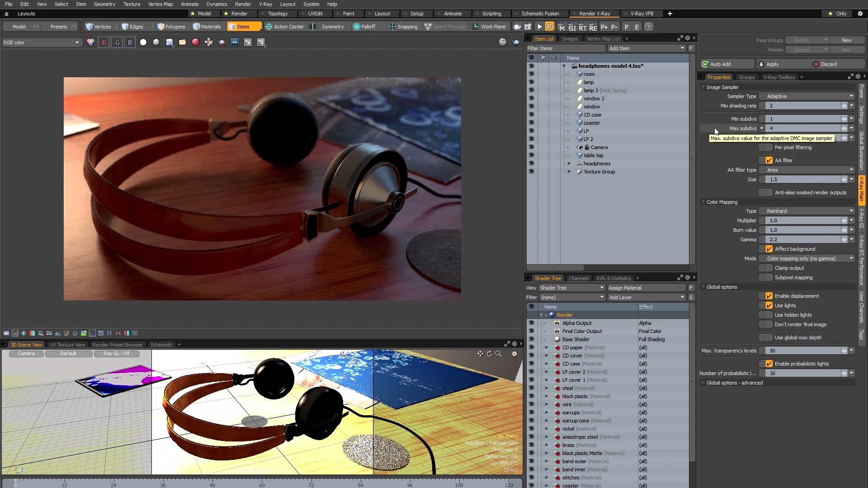Open the Action Center tool
This screenshot has width=868, height=488.
click(x=285, y=27)
